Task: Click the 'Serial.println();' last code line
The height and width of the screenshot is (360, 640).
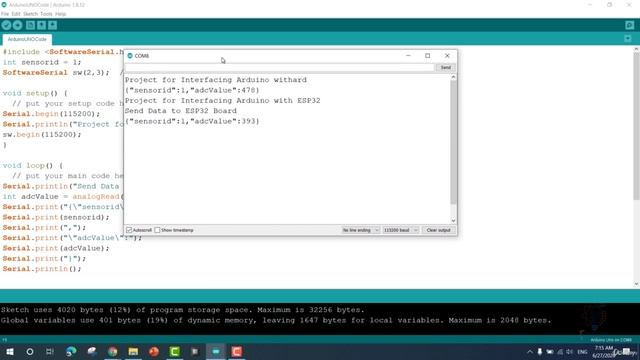Action: coord(42,269)
